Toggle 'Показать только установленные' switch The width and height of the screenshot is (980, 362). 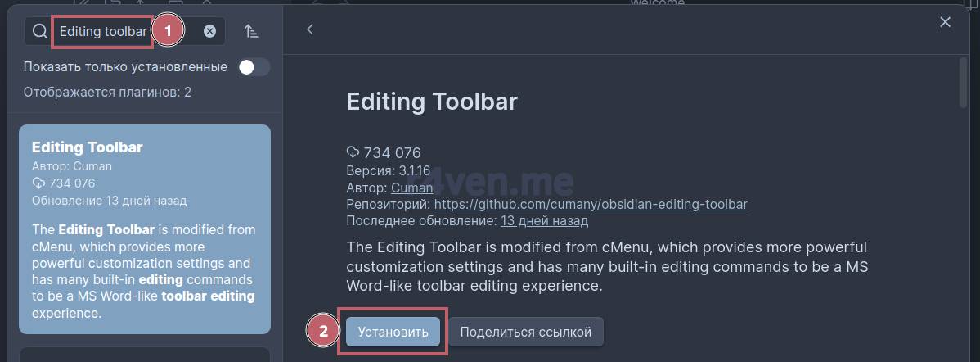click(x=254, y=67)
